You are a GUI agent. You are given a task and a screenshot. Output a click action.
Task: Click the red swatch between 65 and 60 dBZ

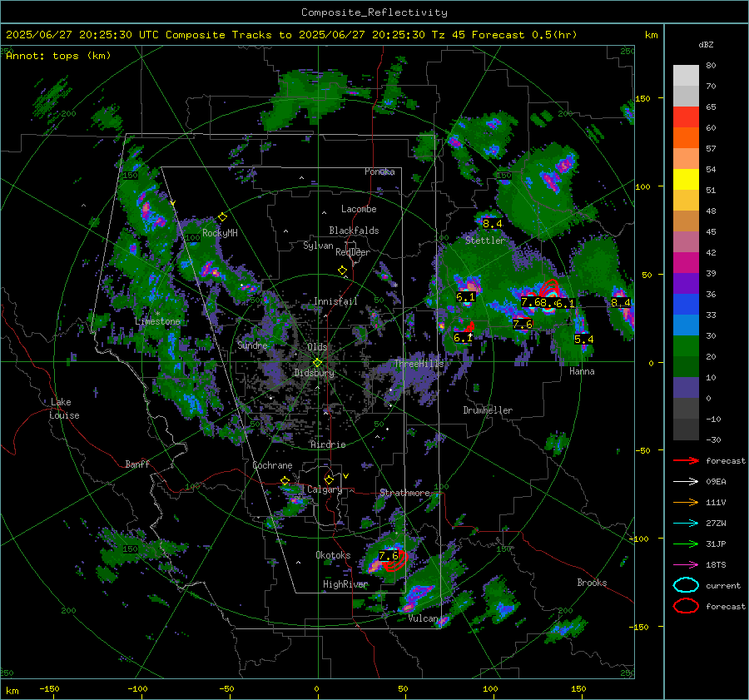pyautogui.click(x=686, y=117)
